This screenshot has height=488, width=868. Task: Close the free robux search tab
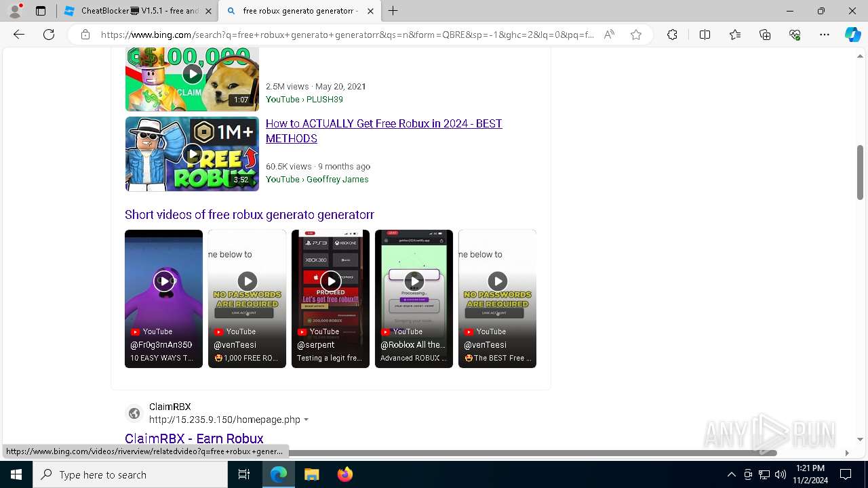point(370,11)
